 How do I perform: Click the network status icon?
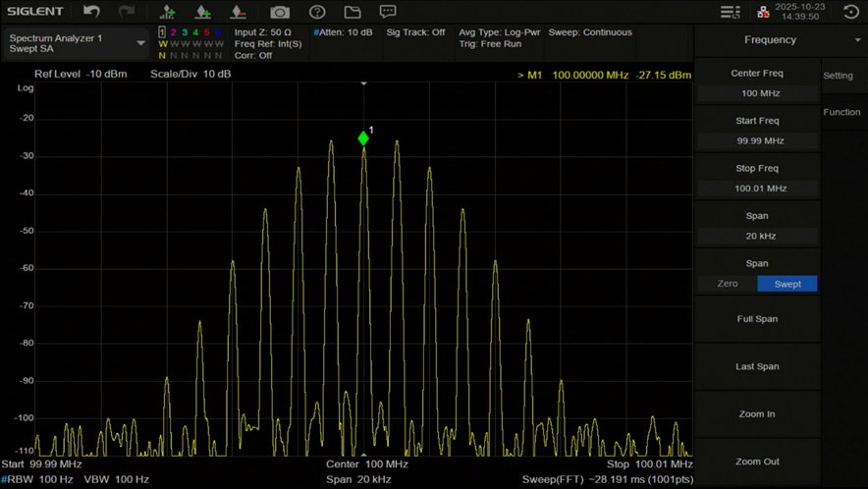[763, 12]
